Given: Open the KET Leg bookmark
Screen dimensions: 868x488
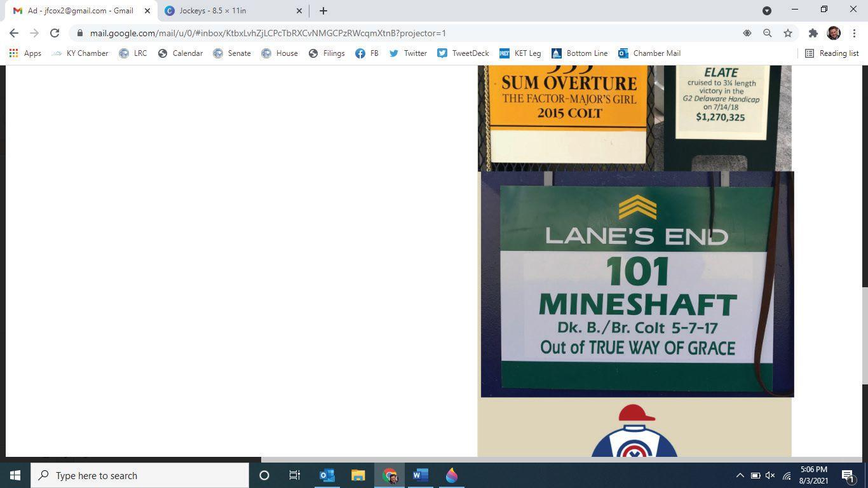Looking at the screenshot, I should click(520, 53).
